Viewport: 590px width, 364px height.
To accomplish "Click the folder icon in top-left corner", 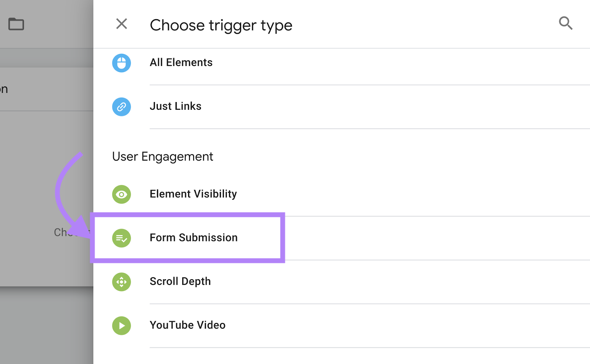I will [16, 24].
